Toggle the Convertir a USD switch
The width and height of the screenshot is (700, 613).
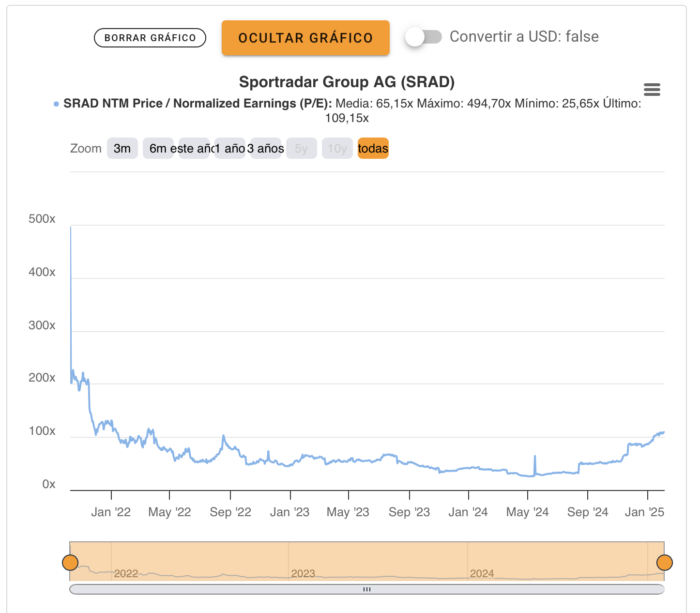pyautogui.click(x=424, y=37)
